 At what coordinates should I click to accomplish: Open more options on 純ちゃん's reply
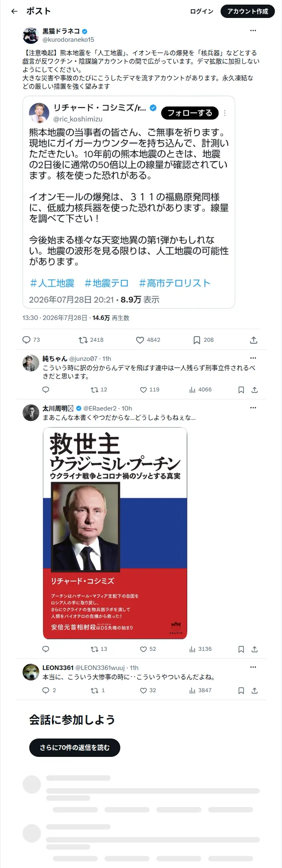(x=253, y=358)
